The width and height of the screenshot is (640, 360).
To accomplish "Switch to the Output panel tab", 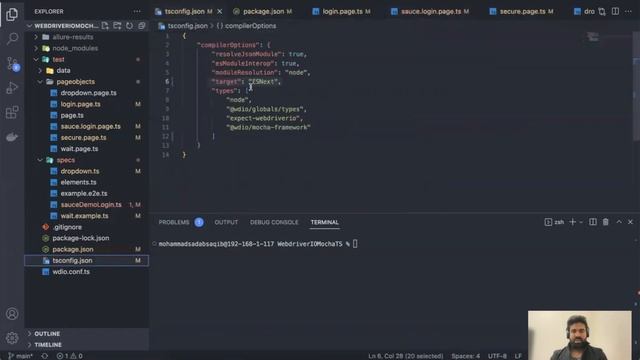I will pos(226,222).
